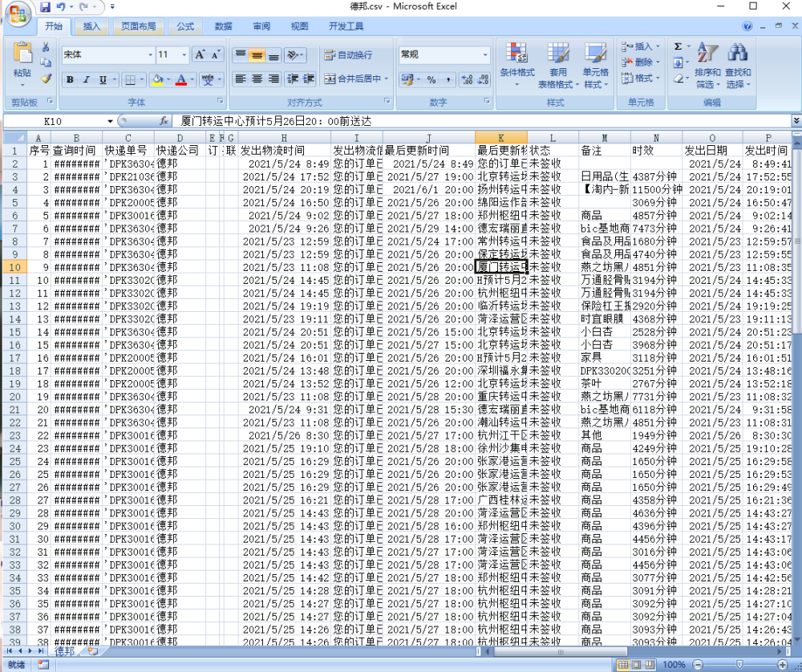Image resolution: width=802 pixels, height=672 pixels.
Task: Click the formula bar text field
Action: [x=480, y=121]
